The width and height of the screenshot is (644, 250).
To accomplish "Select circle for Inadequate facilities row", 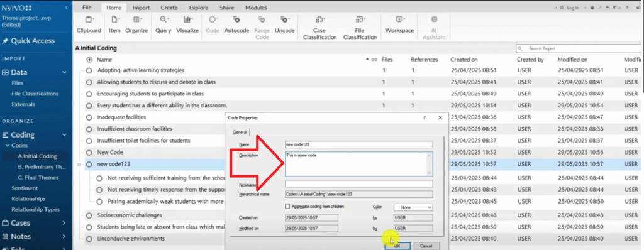I will click(89, 117).
